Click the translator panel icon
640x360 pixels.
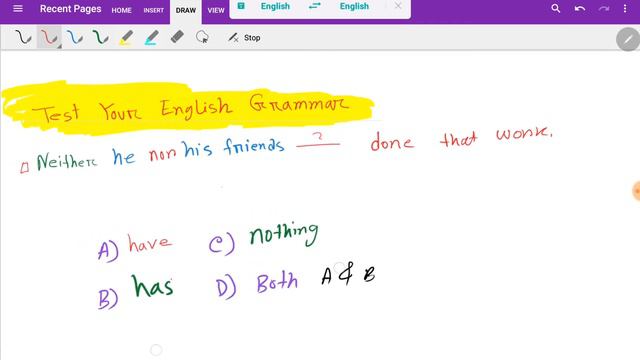click(241, 6)
